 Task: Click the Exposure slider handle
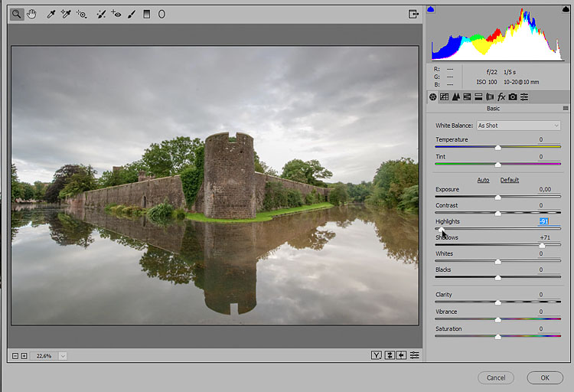pyautogui.click(x=498, y=197)
